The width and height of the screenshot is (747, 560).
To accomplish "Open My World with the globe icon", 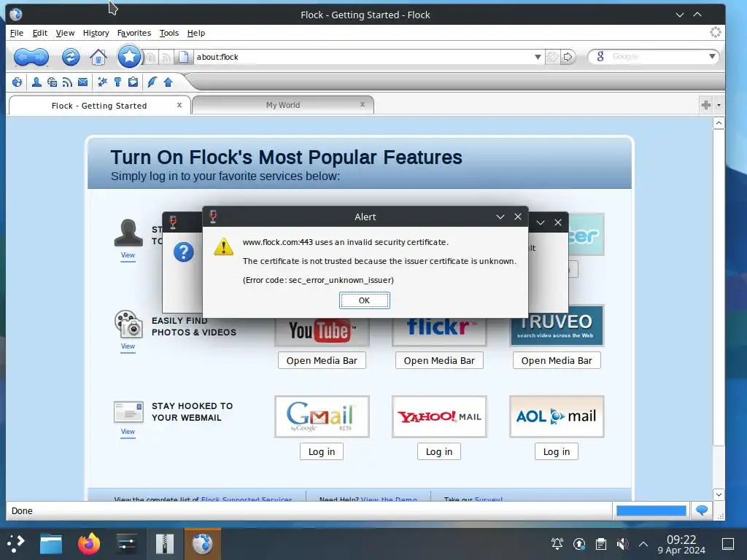I will click(18, 82).
